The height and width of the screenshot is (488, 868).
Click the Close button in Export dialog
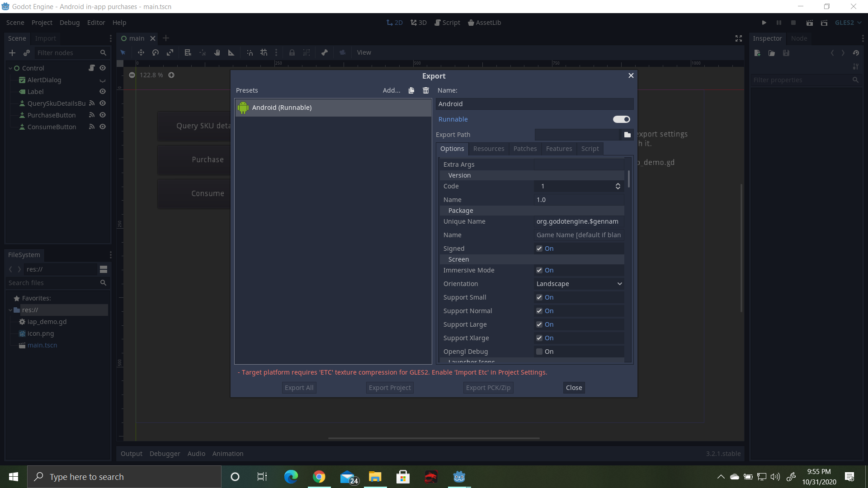click(x=574, y=388)
